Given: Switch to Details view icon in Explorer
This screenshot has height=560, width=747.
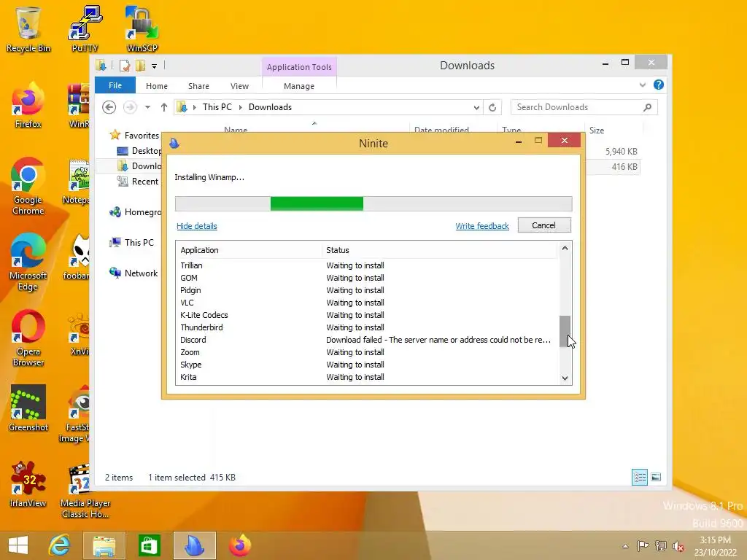Looking at the screenshot, I should coord(639,477).
